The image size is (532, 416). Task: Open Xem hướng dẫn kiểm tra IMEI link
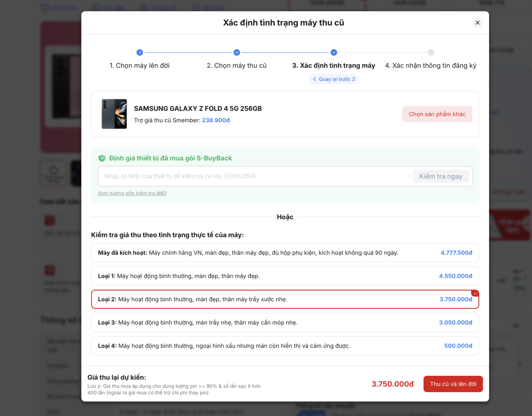pyautogui.click(x=132, y=193)
